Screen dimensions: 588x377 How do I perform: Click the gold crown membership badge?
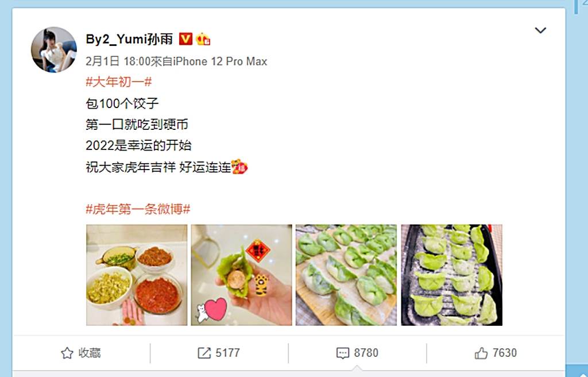[203, 39]
